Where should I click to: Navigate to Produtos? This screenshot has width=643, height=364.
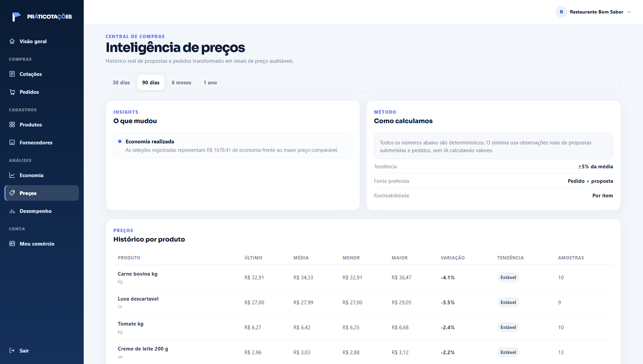(42, 124)
